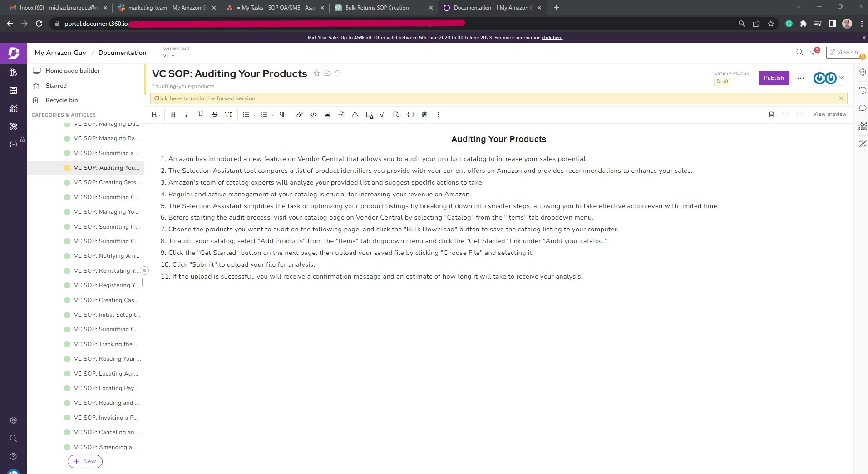Dismiss the forked version notice
This screenshot has width=868, height=474.
pyautogui.click(x=841, y=98)
